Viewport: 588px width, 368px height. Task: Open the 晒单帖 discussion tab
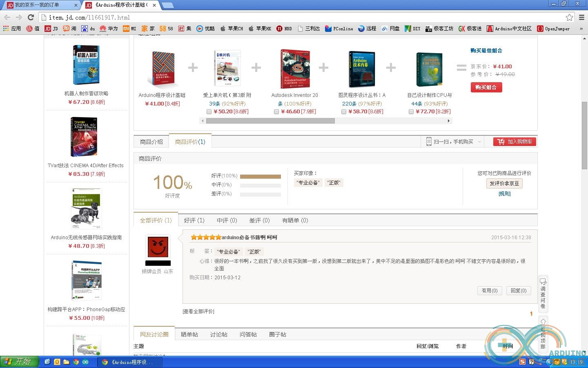[189, 334]
